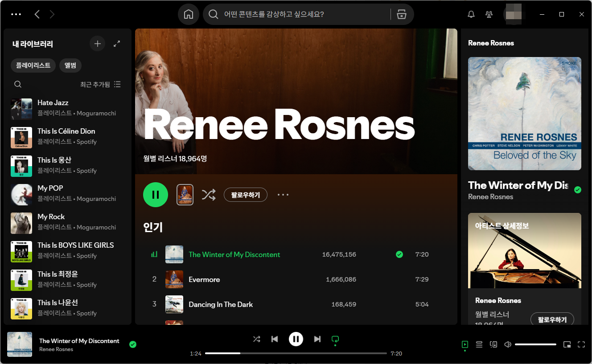Skip to the next track
Screen dimensions: 592x364
click(x=317, y=339)
